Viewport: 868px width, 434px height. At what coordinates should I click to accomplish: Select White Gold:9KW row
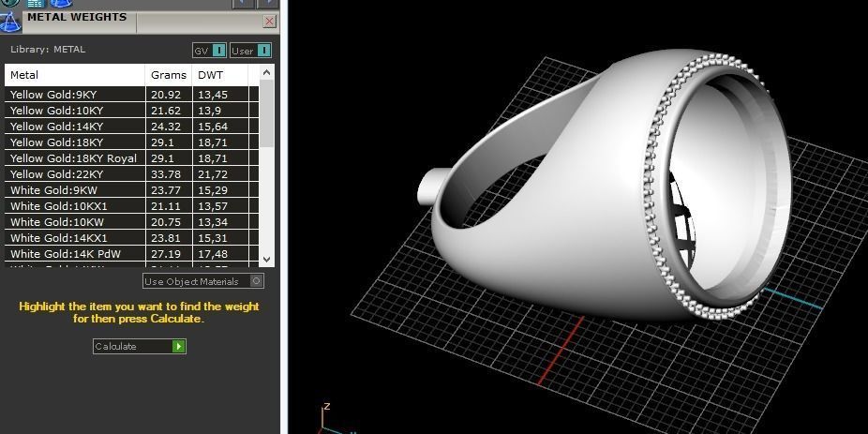pos(132,190)
